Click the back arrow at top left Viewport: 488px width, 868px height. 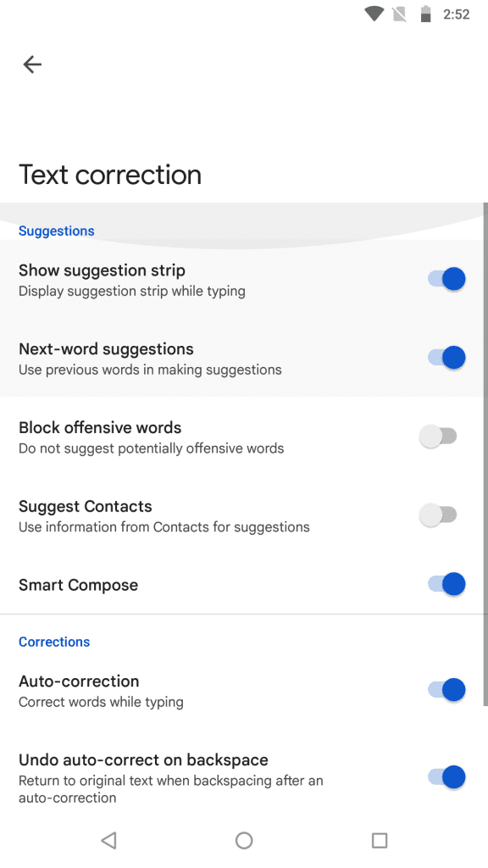(x=32, y=64)
